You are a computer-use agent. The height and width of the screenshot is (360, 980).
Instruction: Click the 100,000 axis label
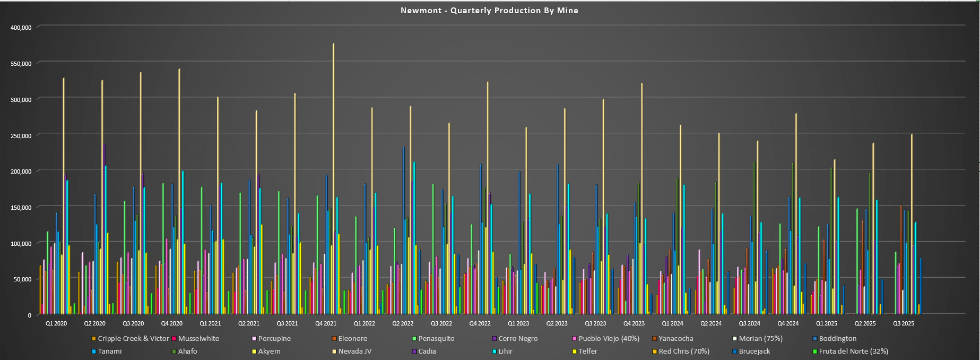click(22, 244)
